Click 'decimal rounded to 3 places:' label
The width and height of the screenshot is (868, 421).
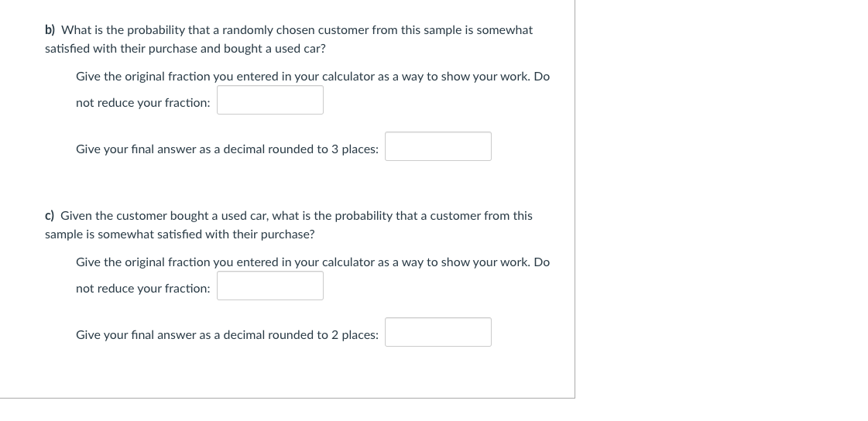(301, 149)
